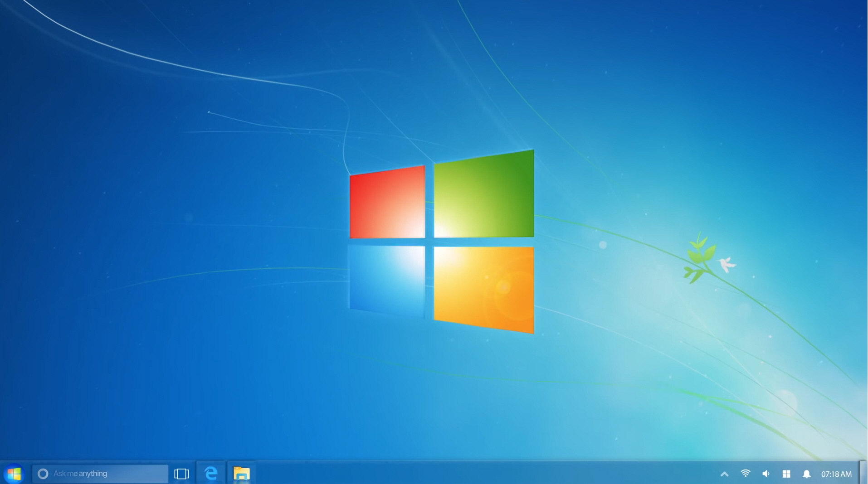Focus the Ask me anything search box

[x=100, y=474]
